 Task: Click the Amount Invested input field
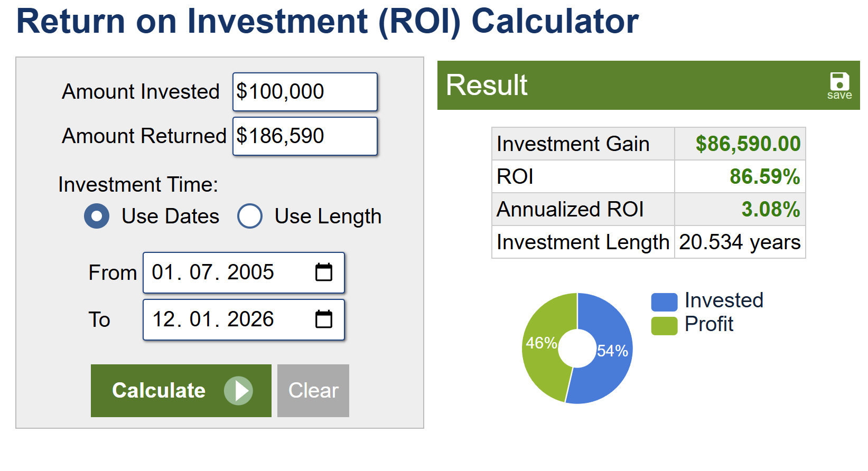pos(305,92)
